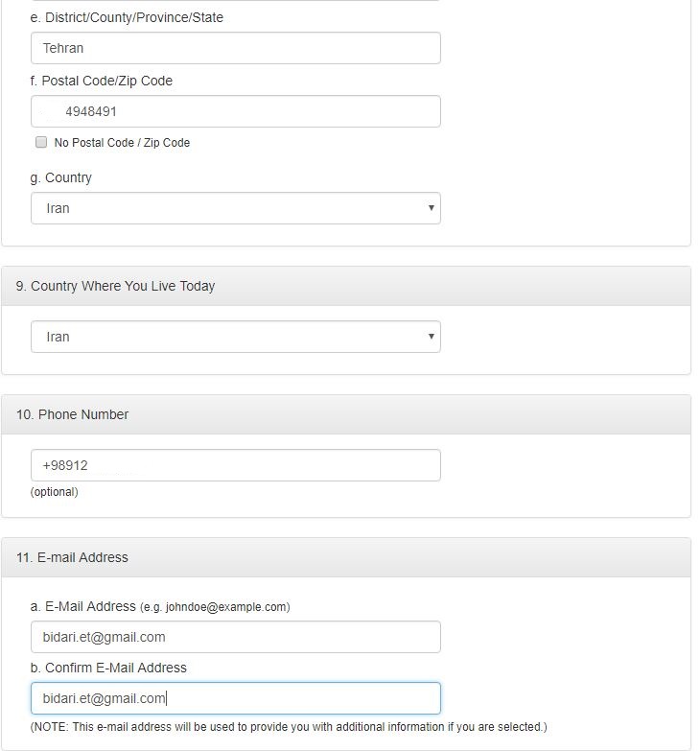Click the District/County/Province/State field containing Tehran
Image resolution: width=700 pixels, height=751 pixels.
(235, 48)
